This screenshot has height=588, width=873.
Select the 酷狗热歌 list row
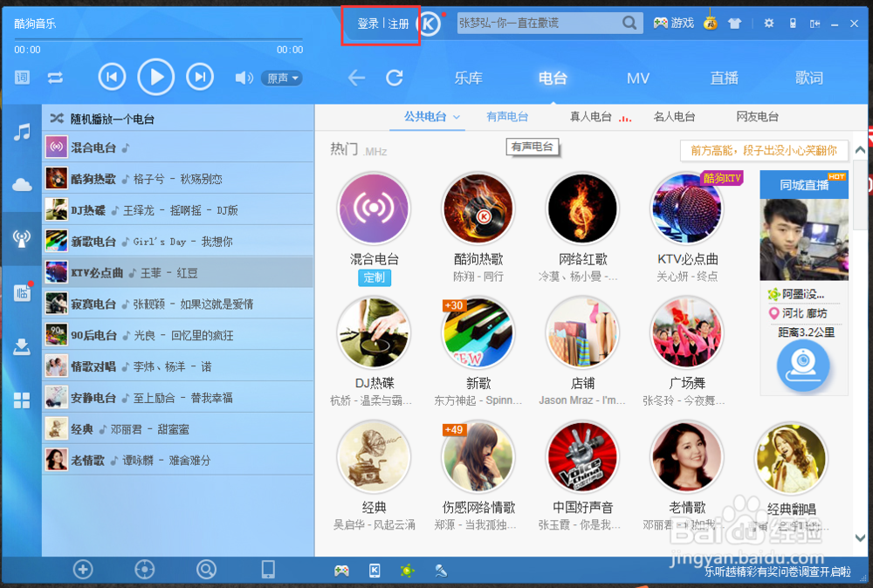(x=178, y=179)
